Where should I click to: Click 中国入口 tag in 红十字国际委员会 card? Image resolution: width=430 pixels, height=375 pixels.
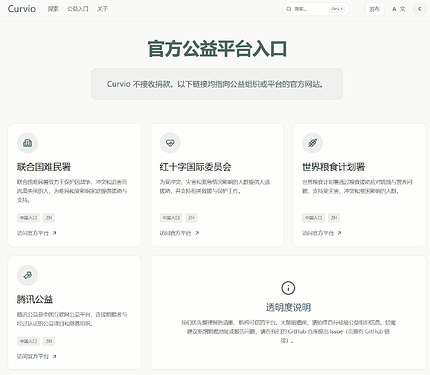[x=171, y=218]
